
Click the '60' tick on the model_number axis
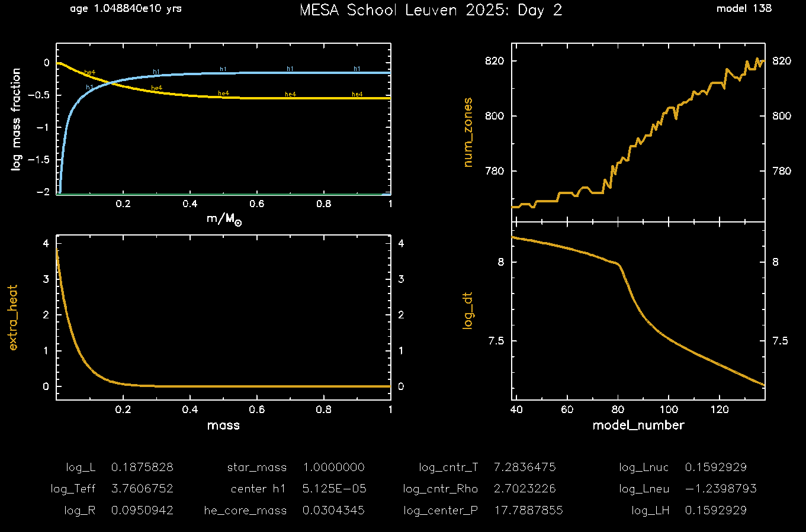567,410
